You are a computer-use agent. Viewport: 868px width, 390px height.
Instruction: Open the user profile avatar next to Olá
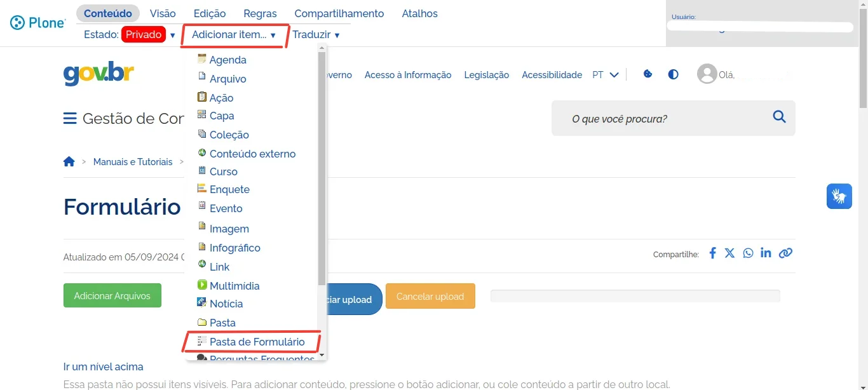click(707, 74)
